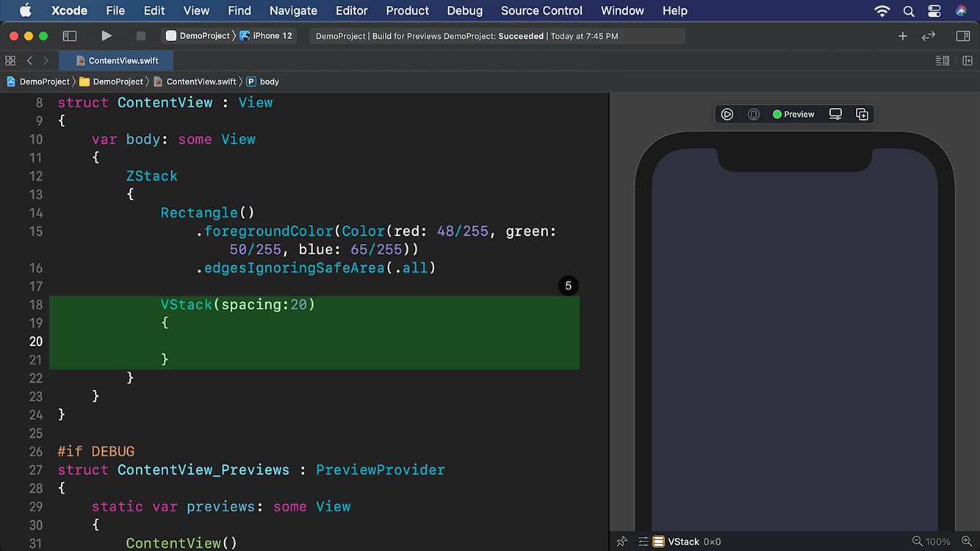Go forward in editor history
The image size is (980, 551).
tap(46, 61)
